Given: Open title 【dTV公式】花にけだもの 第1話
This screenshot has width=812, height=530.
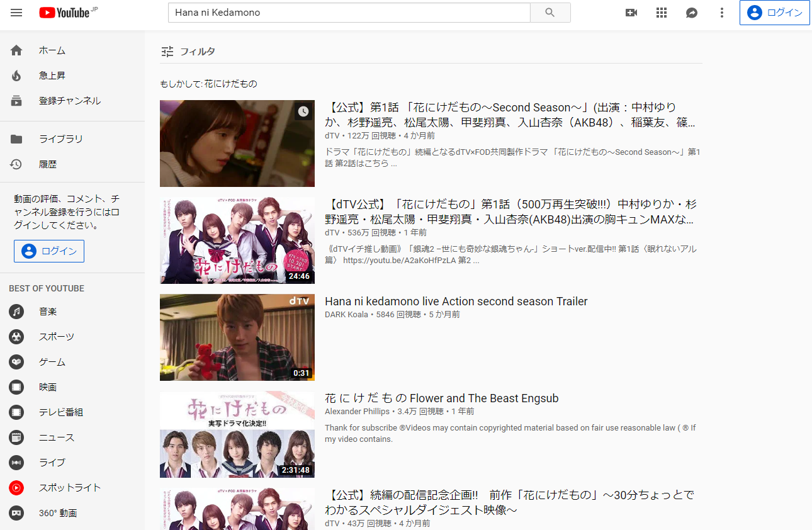Looking at the screenshot, I should (x=510, y=212).
